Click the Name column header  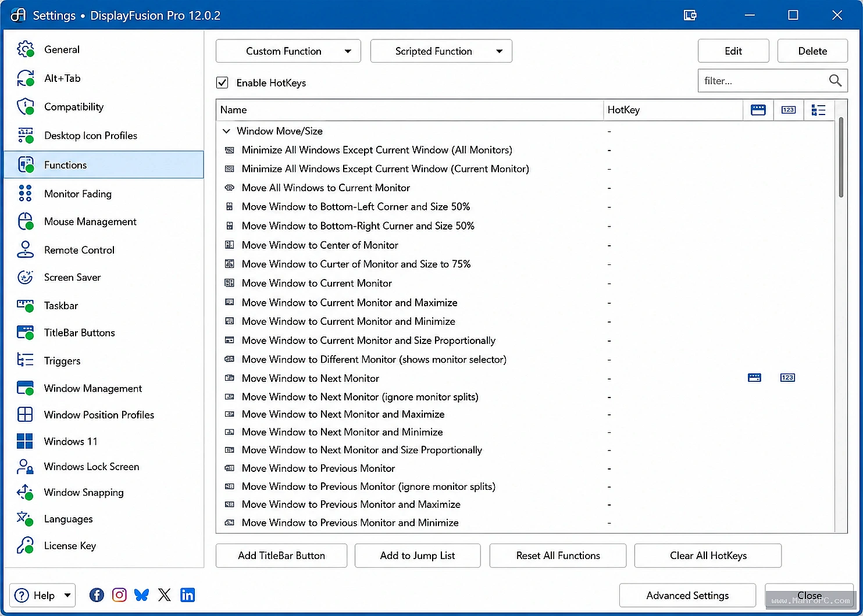pyautogui.click(x=409, y=110)
